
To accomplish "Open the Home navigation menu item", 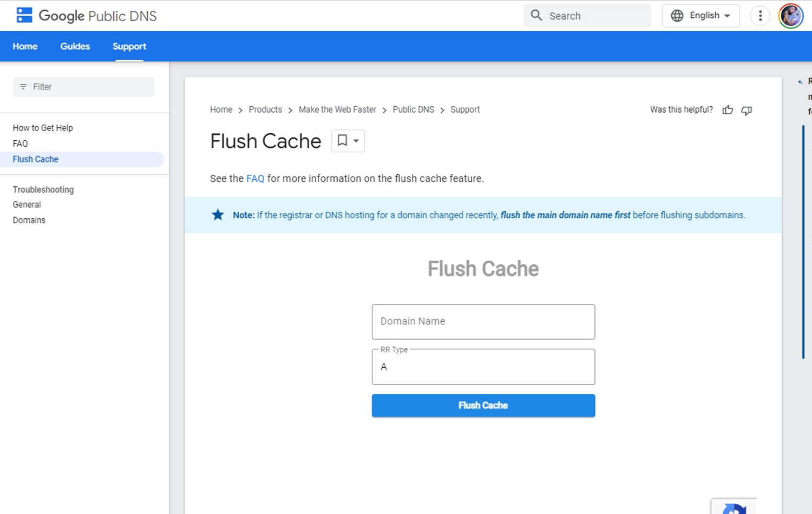I will pyautogui.click(x=25, y=46).
